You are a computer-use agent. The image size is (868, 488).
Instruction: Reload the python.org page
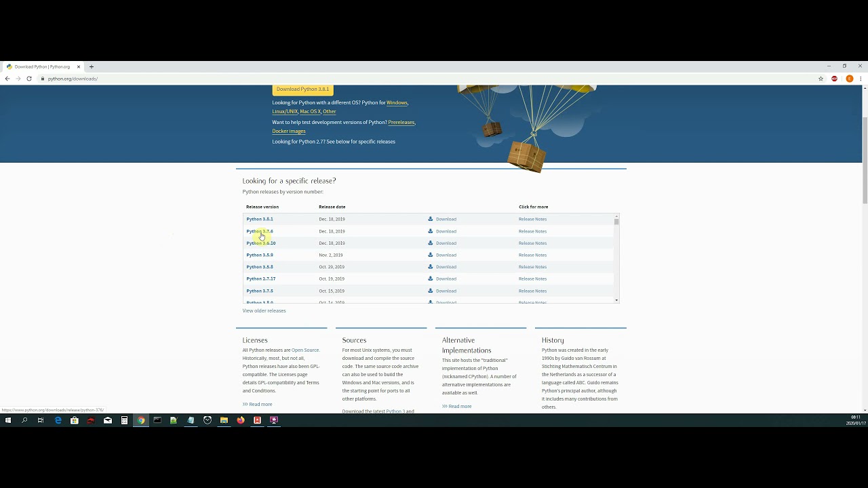point(29,79)
